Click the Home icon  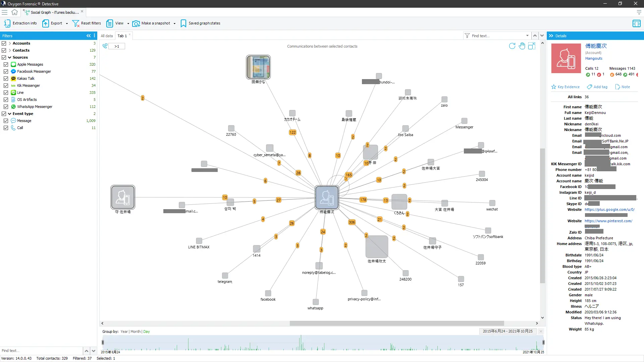point(14,12)
